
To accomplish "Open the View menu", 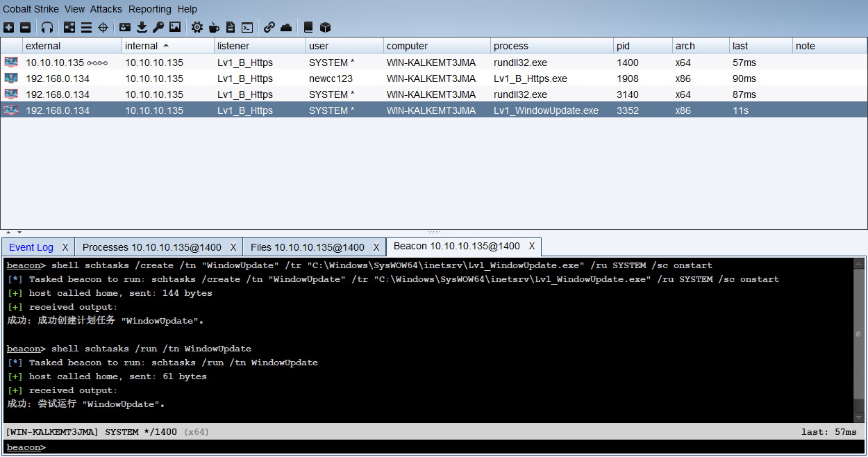I will [74, 9].
